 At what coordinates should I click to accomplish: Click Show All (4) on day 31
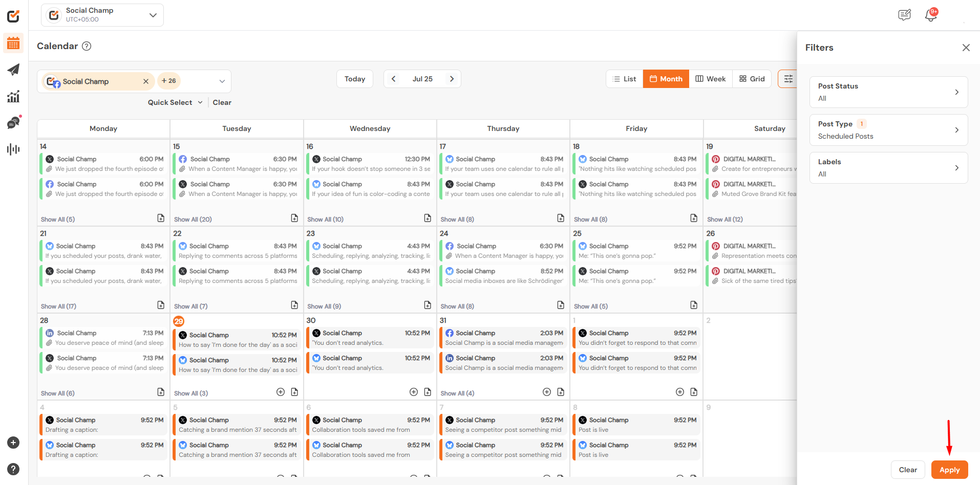(x=457, y=393)
